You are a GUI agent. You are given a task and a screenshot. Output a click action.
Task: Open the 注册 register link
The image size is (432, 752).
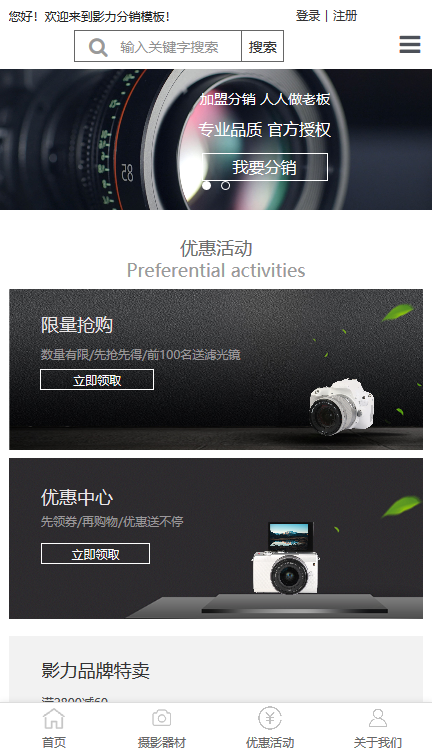click(x=345, y=16)
